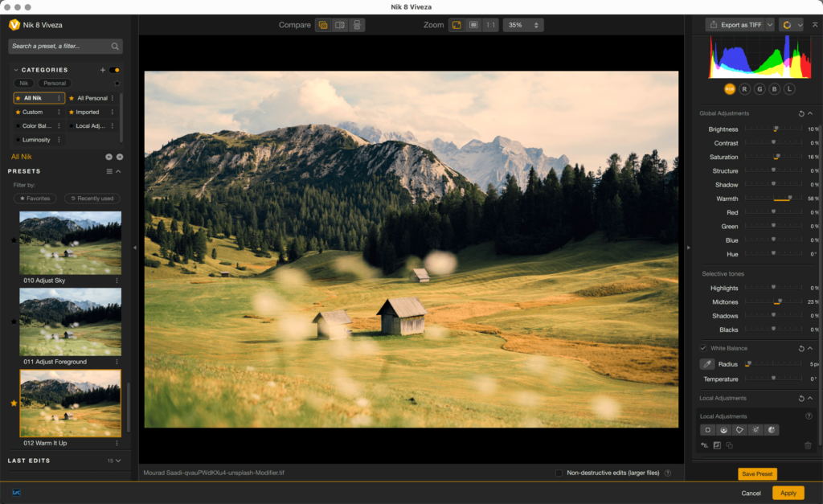Screen dimensions: 823x504
Task: Click the search magnifier icon
Action: [115, 47]
